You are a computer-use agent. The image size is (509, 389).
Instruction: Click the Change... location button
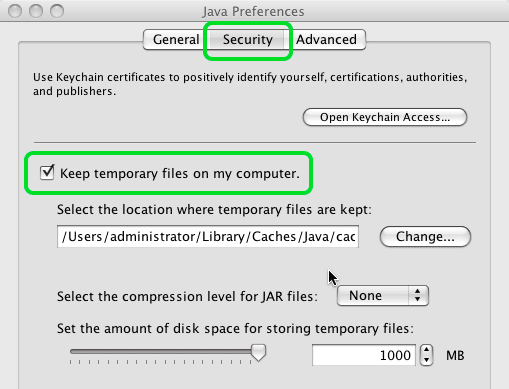(x=425, y=236)
